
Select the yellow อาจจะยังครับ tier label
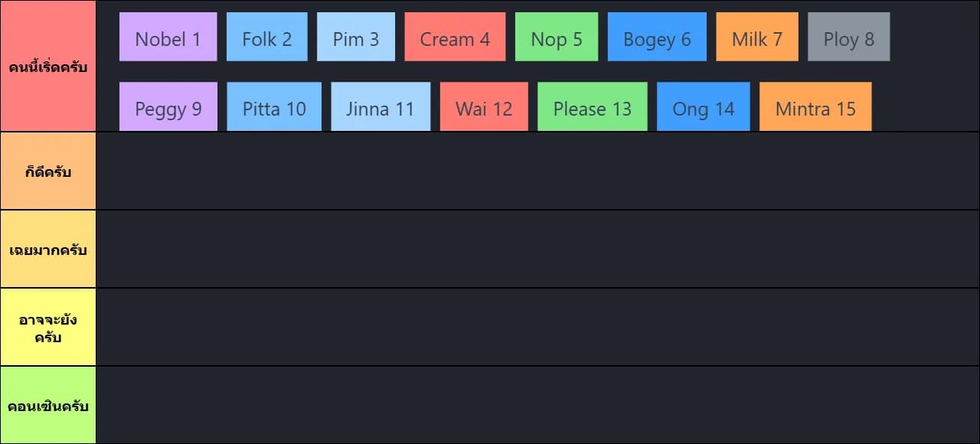pos(48,328)
